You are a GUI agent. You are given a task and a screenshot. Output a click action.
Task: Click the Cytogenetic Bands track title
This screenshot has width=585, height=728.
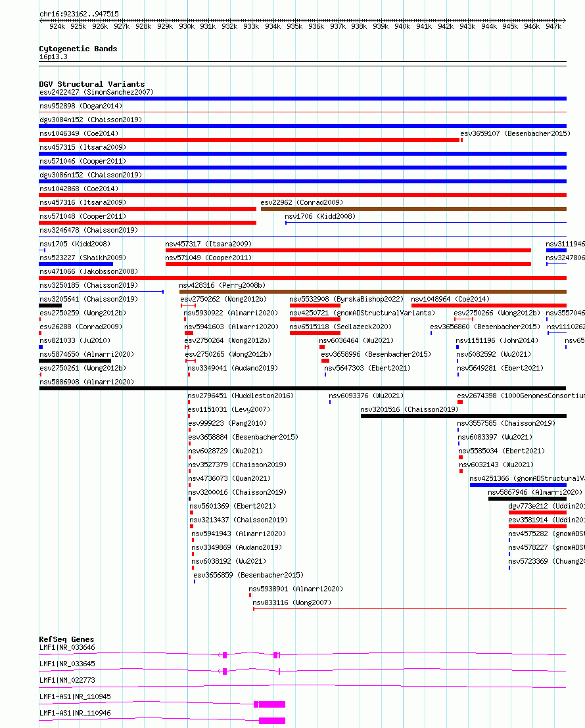(78, 49)
